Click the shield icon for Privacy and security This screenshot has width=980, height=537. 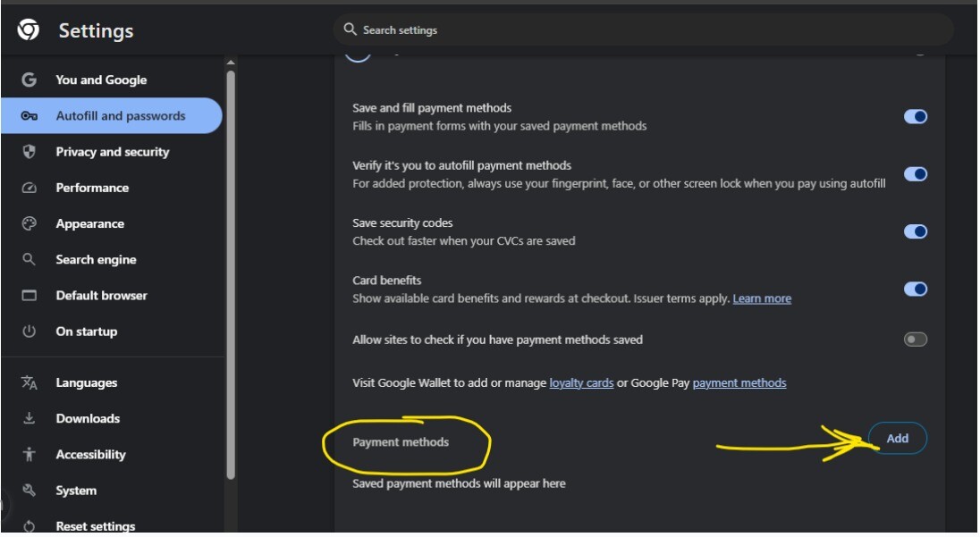click(x=29, y=152)
